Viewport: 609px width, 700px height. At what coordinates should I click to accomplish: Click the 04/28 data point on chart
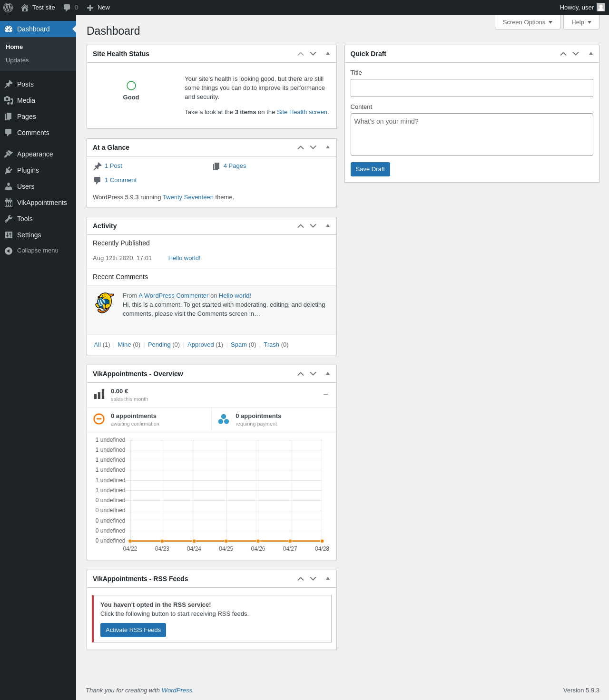click(x=322, y=541)
